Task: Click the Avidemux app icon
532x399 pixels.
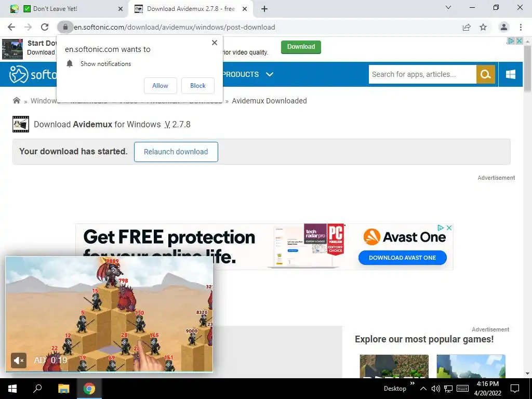Action: click(21, 124)
